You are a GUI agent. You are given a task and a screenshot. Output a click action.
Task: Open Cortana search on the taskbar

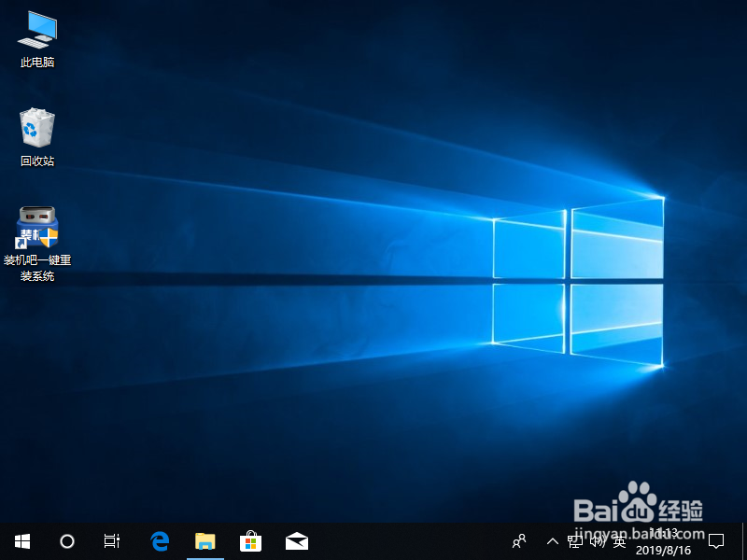pos(66,541)
